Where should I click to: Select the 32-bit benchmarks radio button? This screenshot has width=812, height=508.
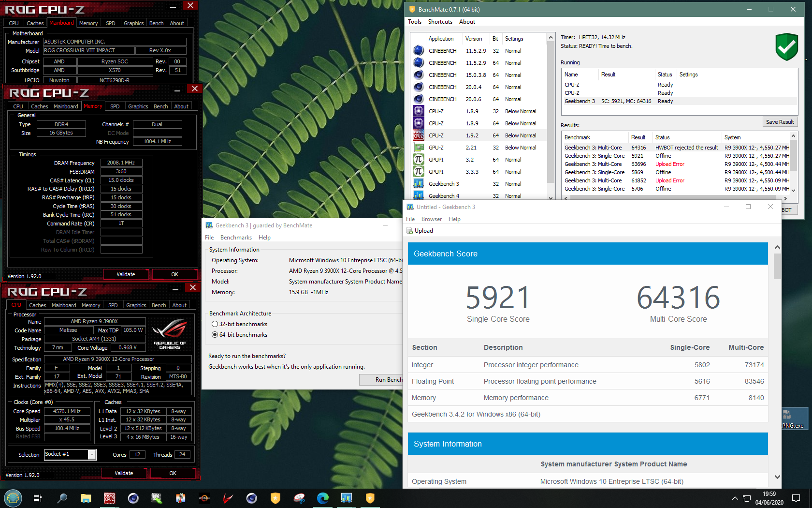pos(215,324)
